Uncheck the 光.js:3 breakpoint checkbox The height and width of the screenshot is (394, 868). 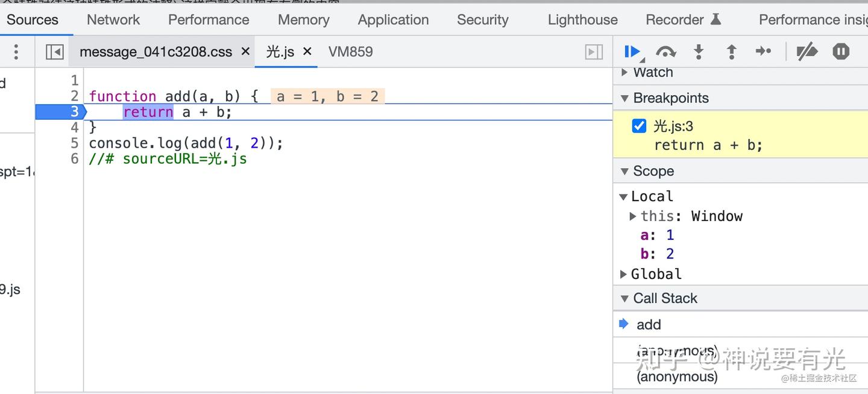(x=638, y=126)
